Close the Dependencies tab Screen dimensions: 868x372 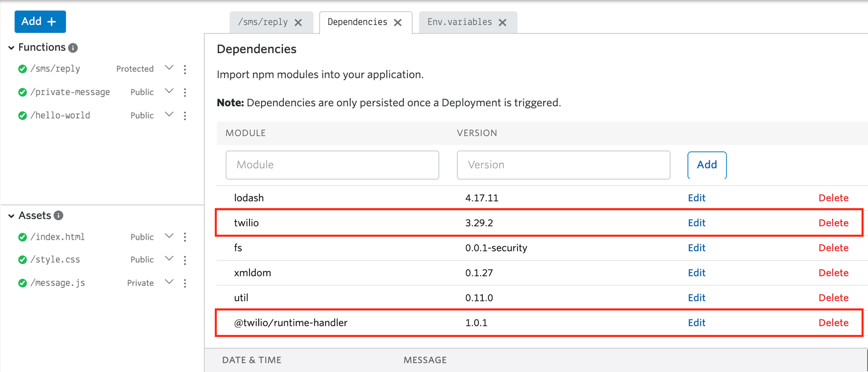398,23
